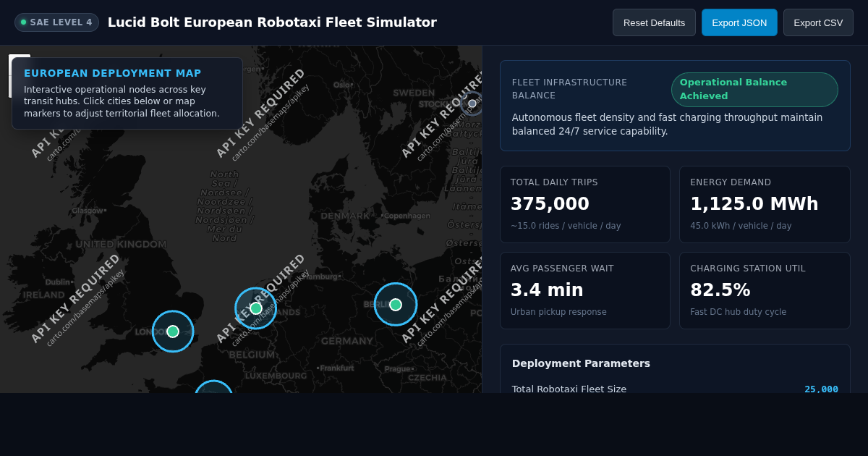Click the Deployment Parameters heading
The height and width of the screenshot is (456, 868).
(581, 363)
